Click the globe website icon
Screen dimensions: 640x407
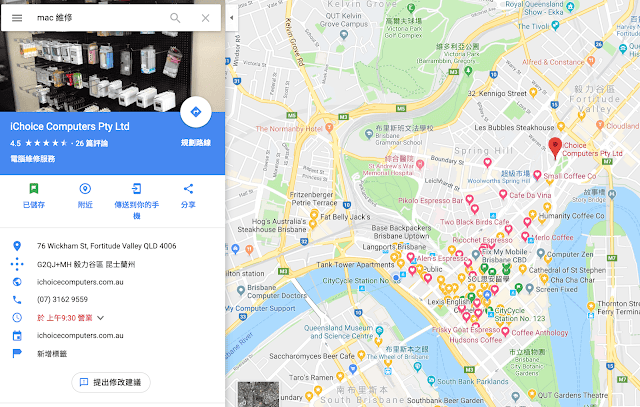coord(17,282)
